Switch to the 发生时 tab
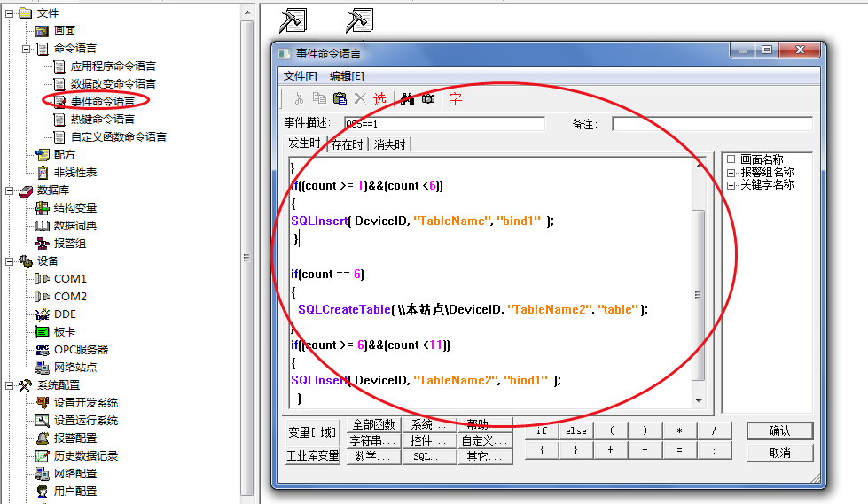Image resolution: width=868 pixels, height=504 pixels. (304, 143)
